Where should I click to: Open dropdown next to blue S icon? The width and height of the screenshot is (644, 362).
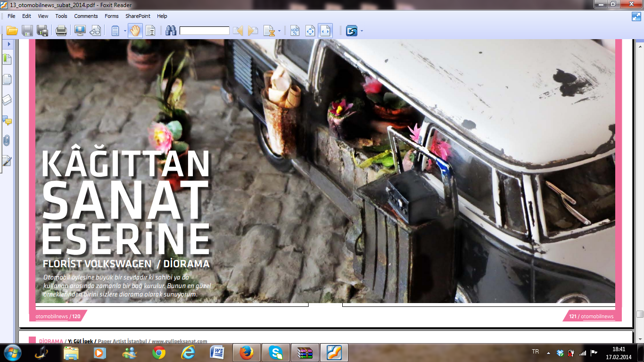[362, 31]
